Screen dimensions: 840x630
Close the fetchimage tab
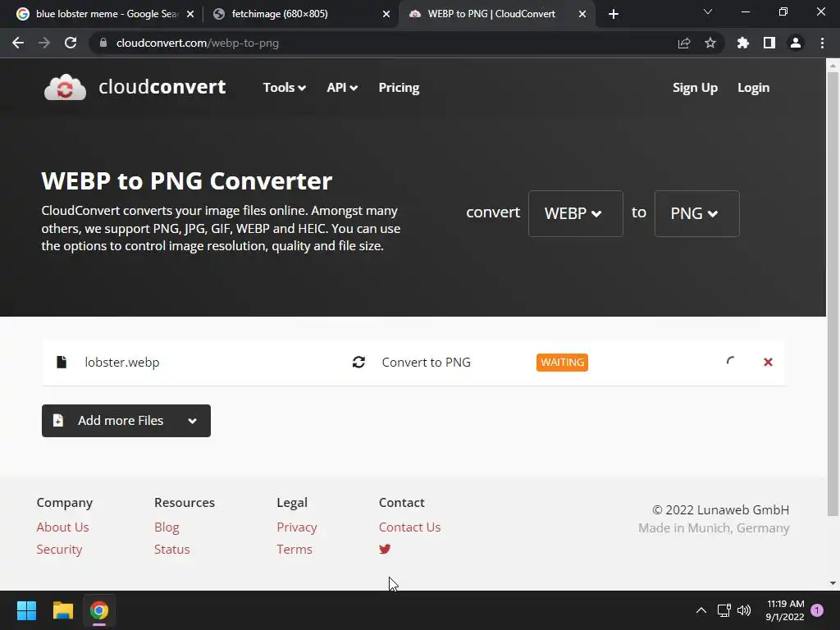tap(386, 14)
